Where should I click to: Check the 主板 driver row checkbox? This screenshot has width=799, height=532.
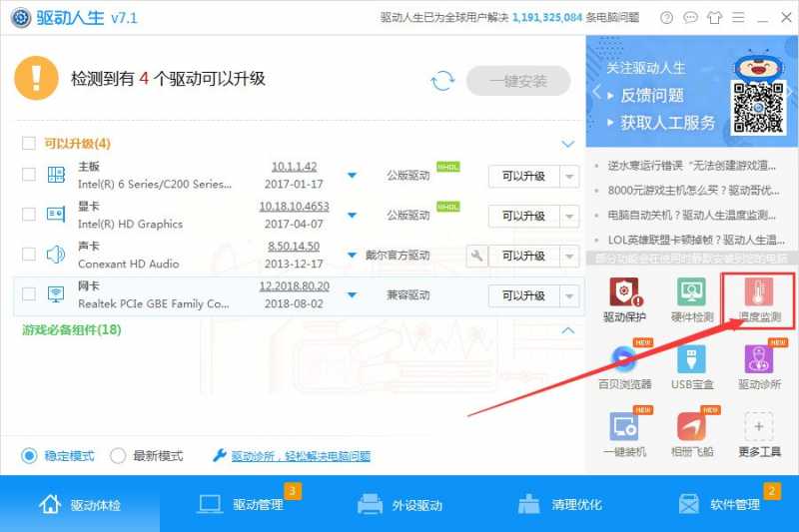point(29,175)
